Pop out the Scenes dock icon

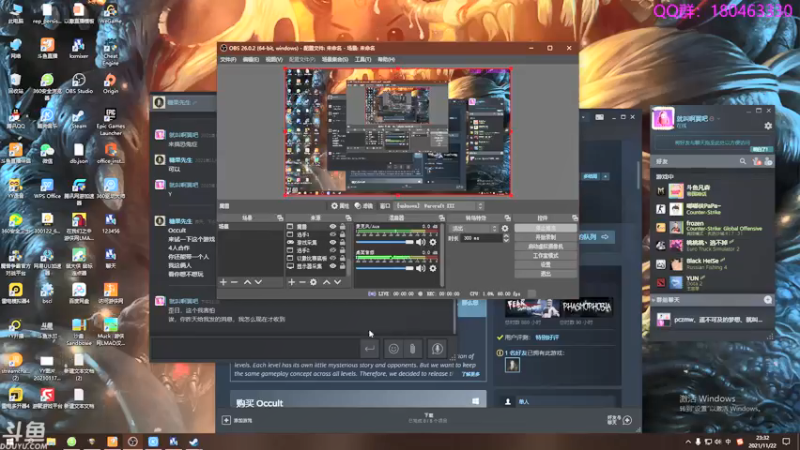pyautogui.click(x=280, y=218)
